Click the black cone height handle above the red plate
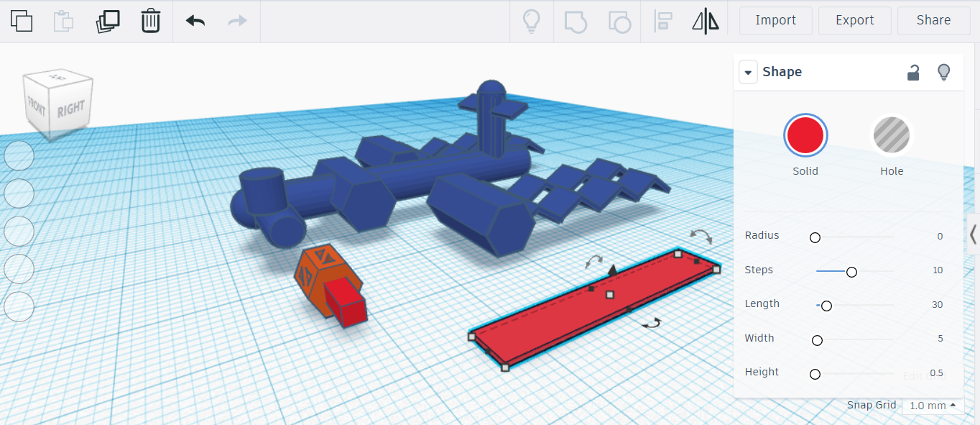Viewport: 980px width, 425px height. tap(611, 270)
